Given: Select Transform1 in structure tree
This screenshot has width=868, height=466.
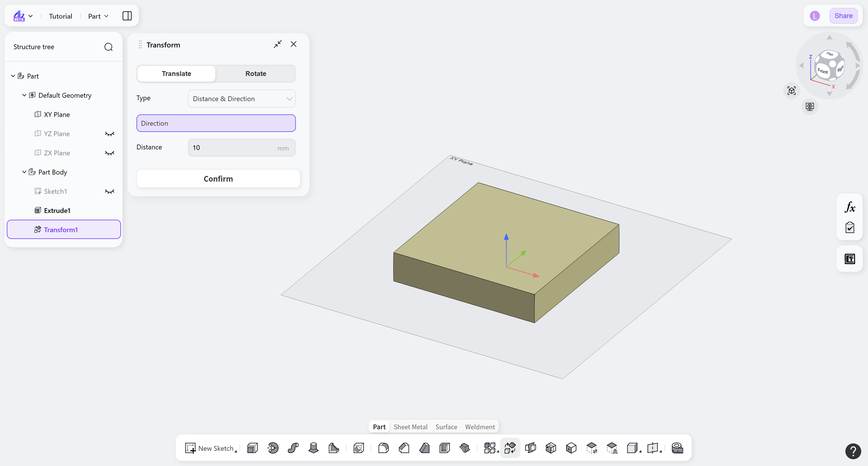Looking at the screenshot, I should [64, 229].
